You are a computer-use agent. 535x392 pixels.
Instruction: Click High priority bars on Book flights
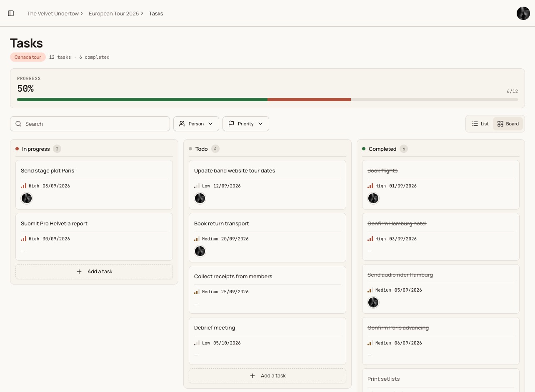pos(370,186)
